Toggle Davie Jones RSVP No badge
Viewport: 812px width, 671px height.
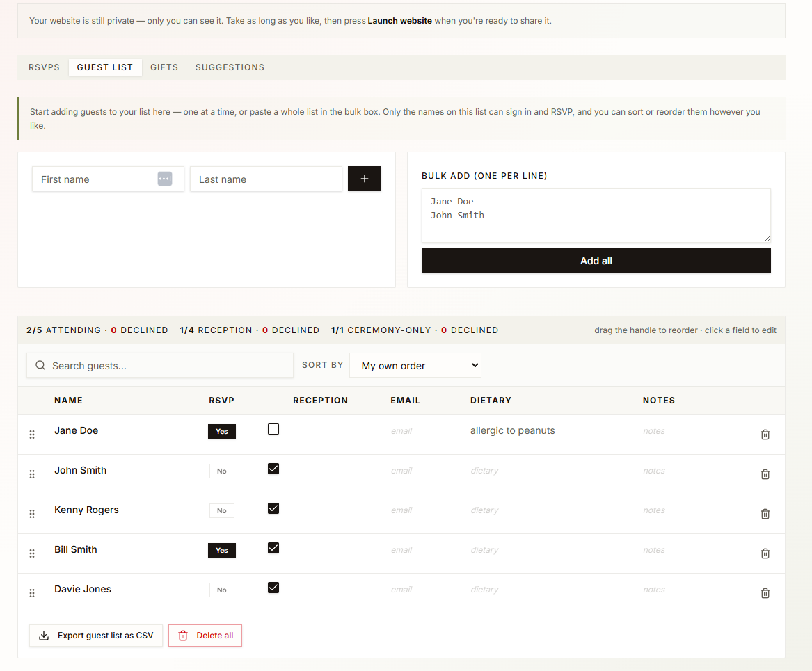click(222, 590)
